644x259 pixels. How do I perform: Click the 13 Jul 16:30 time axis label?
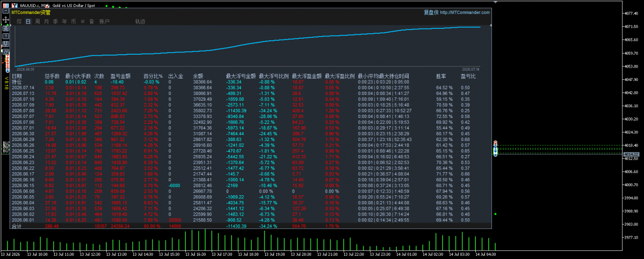[197, 254]
